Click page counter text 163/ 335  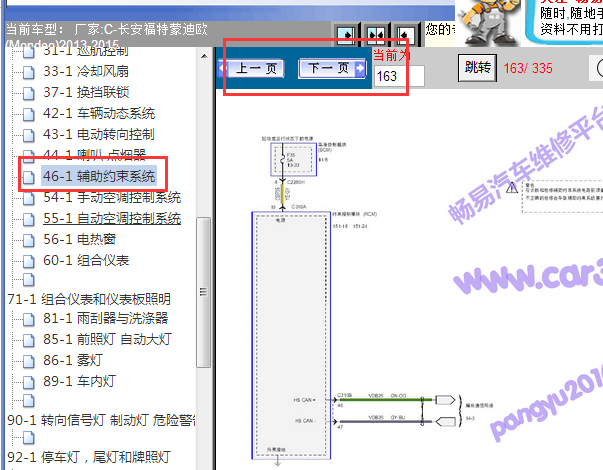click(528, 68)
